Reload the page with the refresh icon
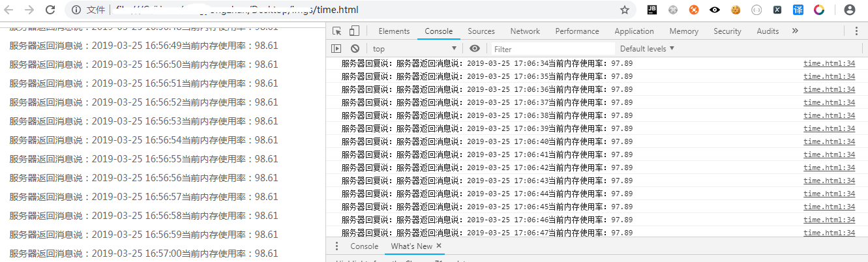 coord(50,10)
